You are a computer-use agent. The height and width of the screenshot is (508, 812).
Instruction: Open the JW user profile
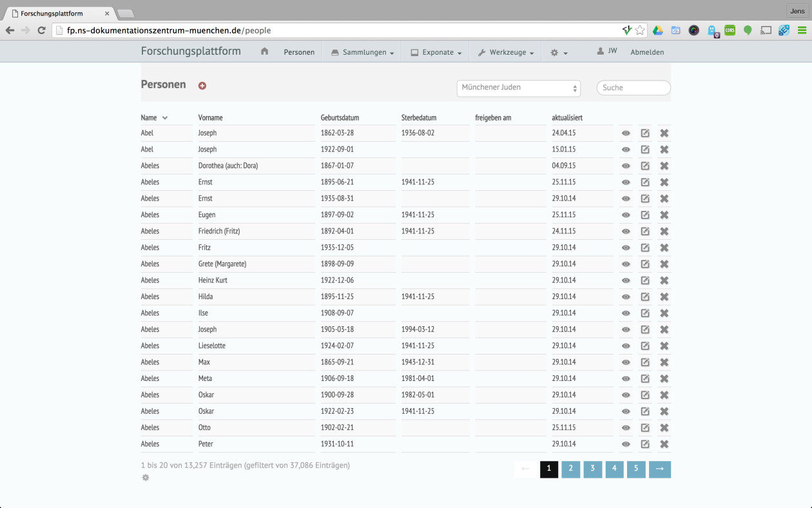click(x=607, y=51)
